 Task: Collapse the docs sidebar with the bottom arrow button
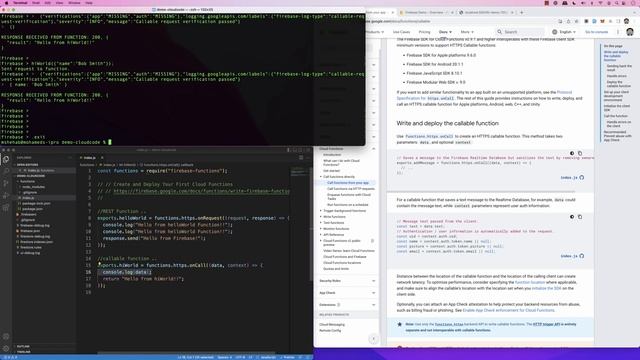(373, 339)
